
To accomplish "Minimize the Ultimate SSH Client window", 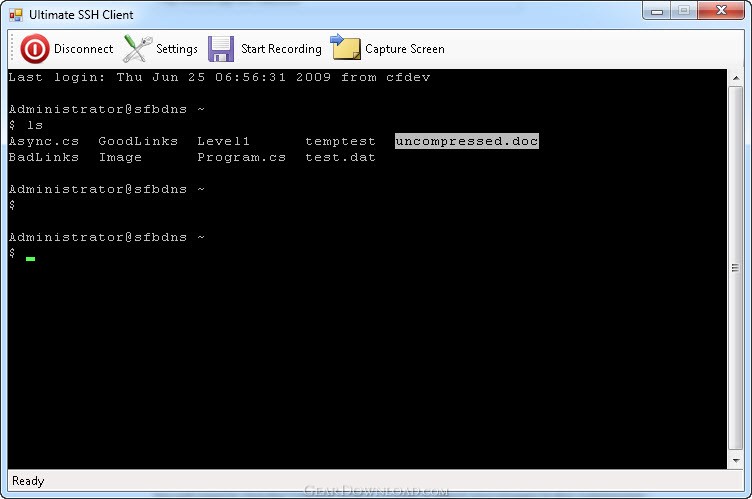I will (x=657, y=11).
